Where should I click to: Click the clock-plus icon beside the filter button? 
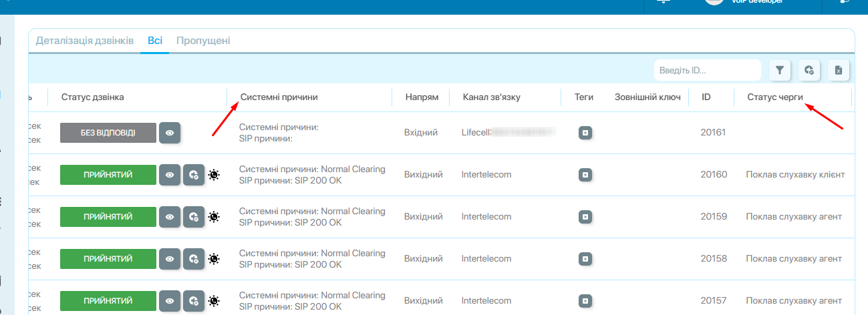pos(809,70)
